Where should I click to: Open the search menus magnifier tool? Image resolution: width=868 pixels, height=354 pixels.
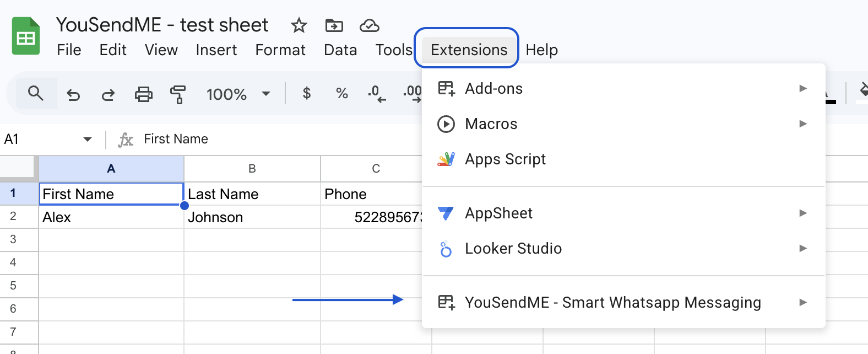36,94
